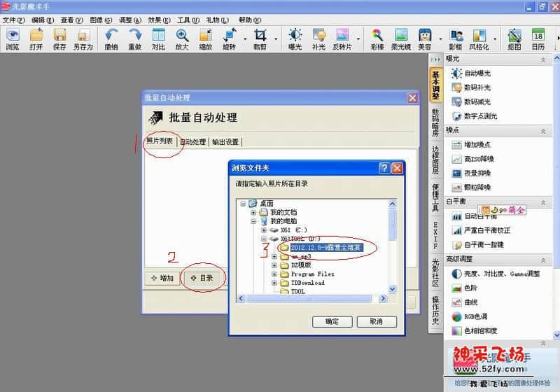560x392 pixels.
Task: Expand the X61 (C:) drive node
Action: click(264, 230)
